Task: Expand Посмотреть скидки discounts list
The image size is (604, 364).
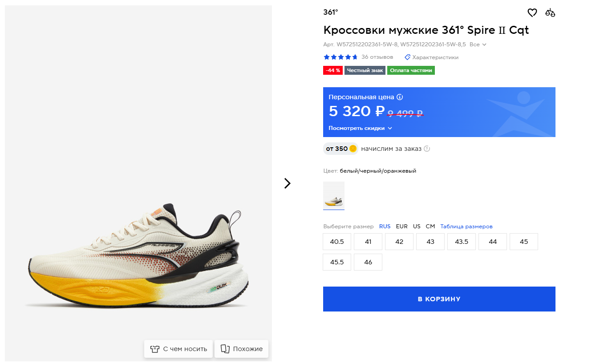Action: pos(360,128)
